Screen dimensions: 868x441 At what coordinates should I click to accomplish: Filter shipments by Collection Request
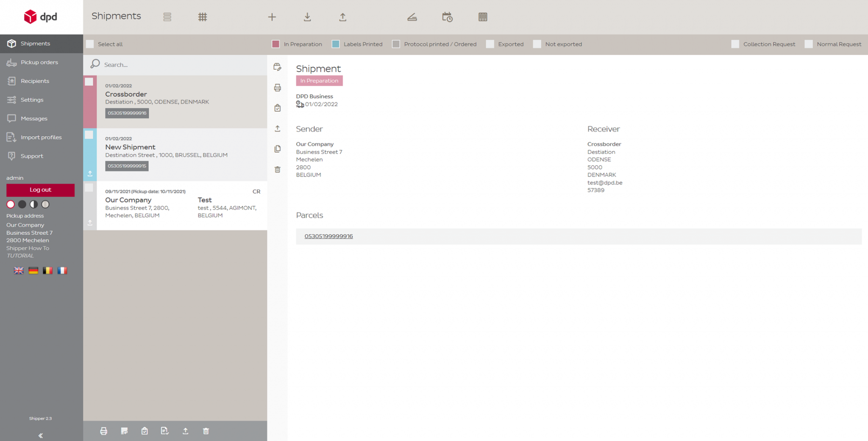pos(735,44)
